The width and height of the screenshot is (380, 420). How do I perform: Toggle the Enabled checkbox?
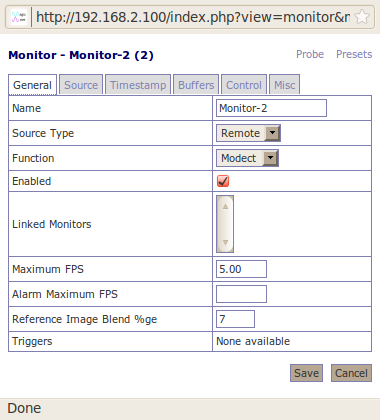click(x=223, y=181)
